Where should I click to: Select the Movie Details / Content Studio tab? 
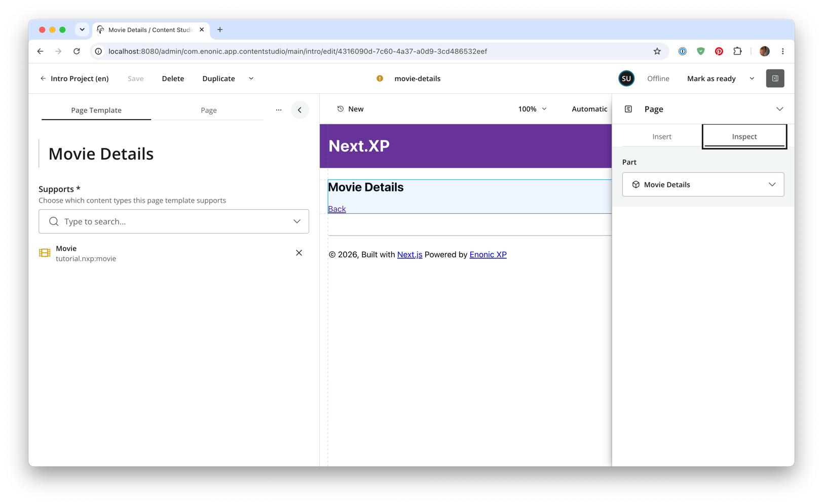coord(151,29)
